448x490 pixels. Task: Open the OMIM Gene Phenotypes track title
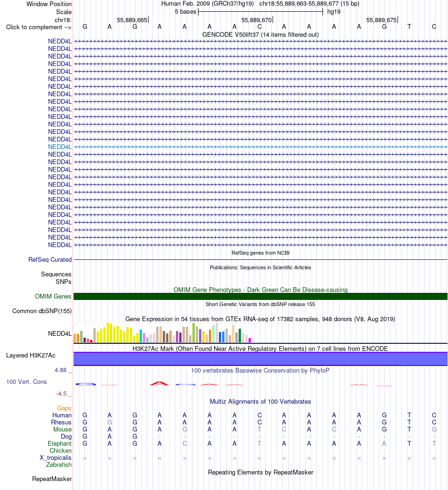pos(260,290)
